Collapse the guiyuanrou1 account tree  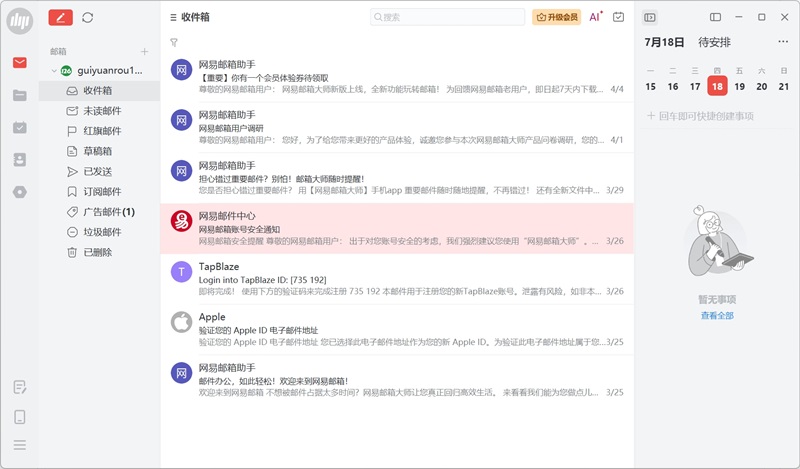(54, 71)
